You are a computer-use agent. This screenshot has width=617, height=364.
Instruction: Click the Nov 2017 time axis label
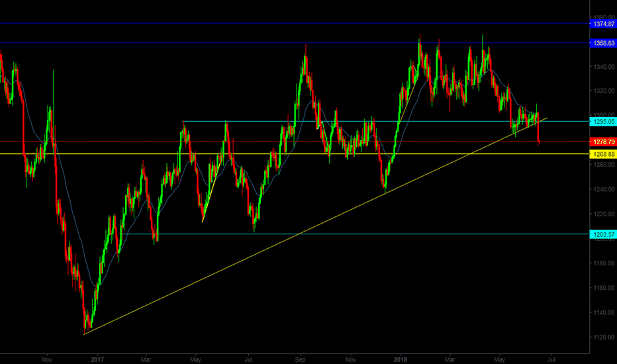(x=351, y=359)
